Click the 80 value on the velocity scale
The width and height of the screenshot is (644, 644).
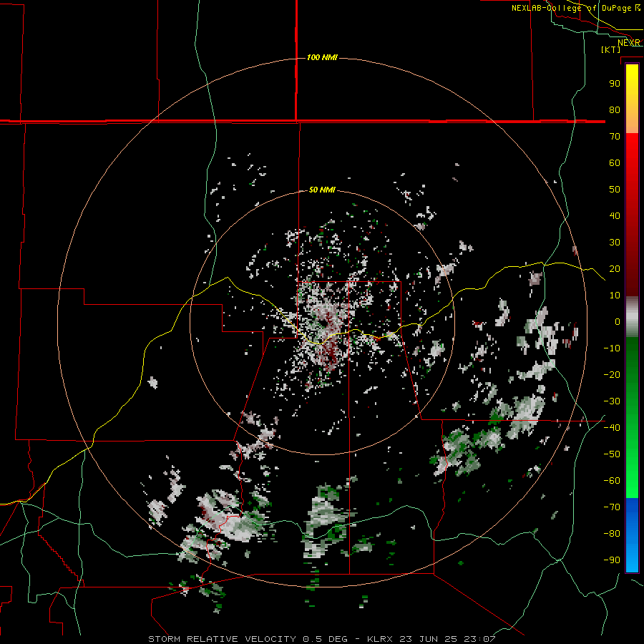615,109
